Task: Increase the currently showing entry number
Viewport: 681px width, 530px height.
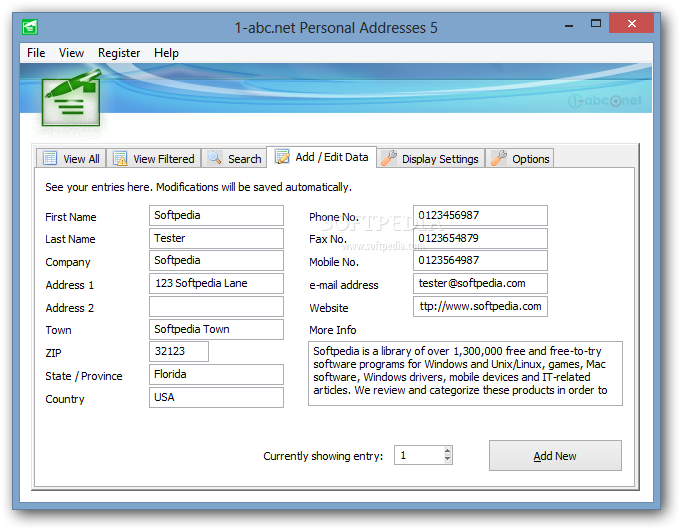Action: 448,450
